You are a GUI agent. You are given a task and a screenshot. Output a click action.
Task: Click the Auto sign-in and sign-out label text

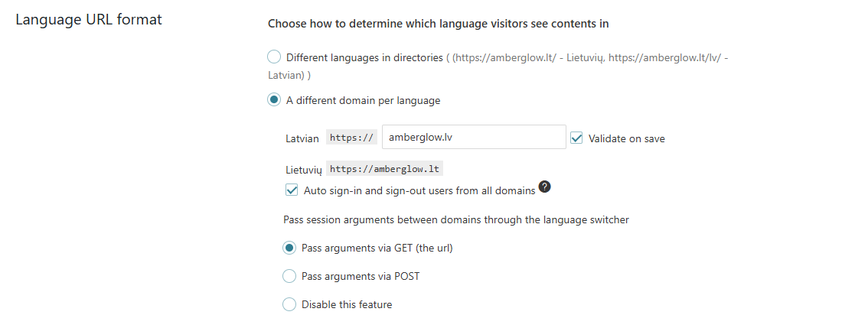[x=419, y=190]
